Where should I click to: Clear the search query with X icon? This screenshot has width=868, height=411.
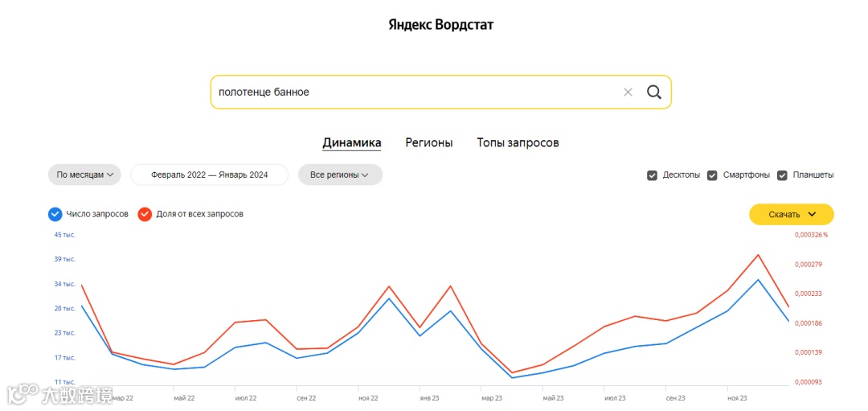click(628, 92)
